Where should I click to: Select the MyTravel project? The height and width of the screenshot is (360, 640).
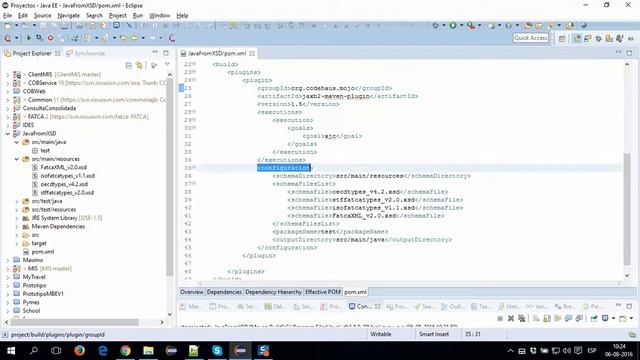tap(34, 277)
